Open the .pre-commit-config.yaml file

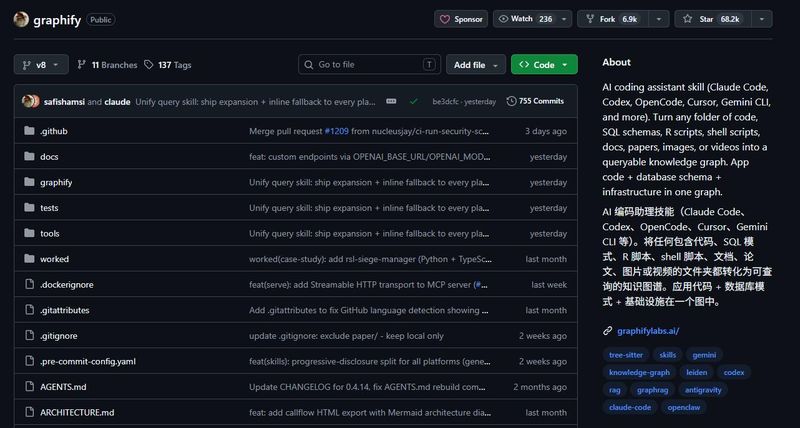pyautogui.click(x=88, y=361)
